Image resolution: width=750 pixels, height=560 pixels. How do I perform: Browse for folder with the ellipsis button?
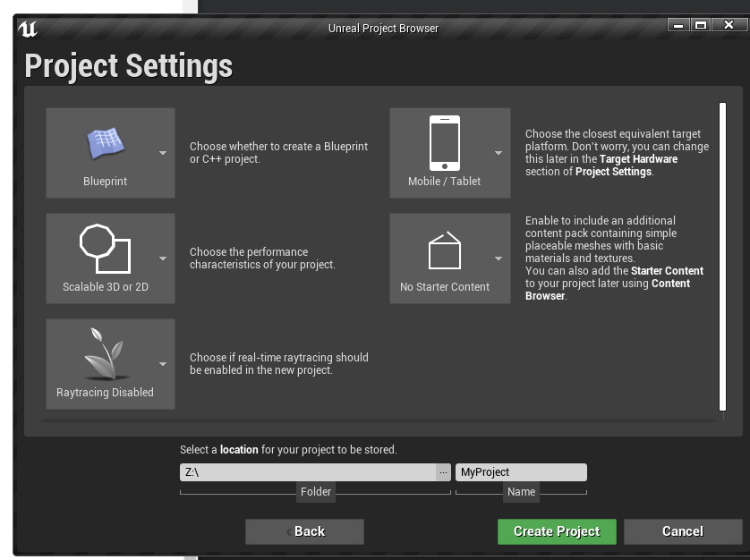[443, 472]
